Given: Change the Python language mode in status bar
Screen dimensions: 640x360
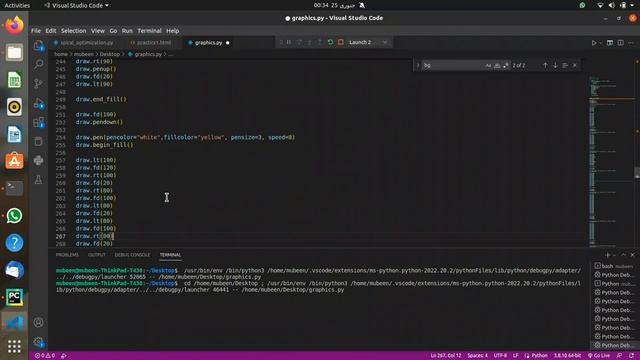Looking at the screenshot, I should (539, 356).
